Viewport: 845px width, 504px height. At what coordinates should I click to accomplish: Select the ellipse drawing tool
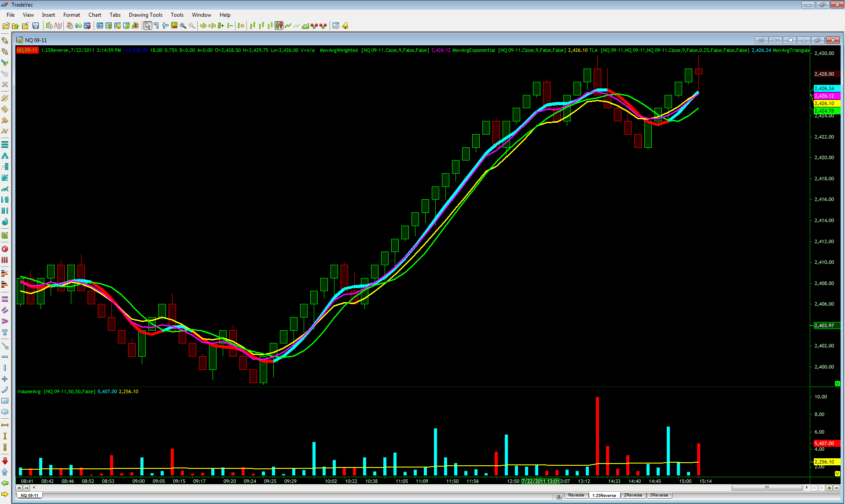click(5, 412)
